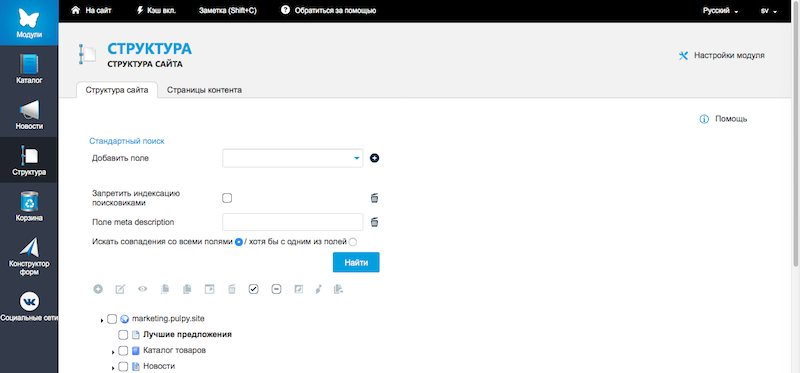Viewport: 800px width, 373px height.
Task: Open the Русский language dropdown
Action: click(x=720, y=10)
